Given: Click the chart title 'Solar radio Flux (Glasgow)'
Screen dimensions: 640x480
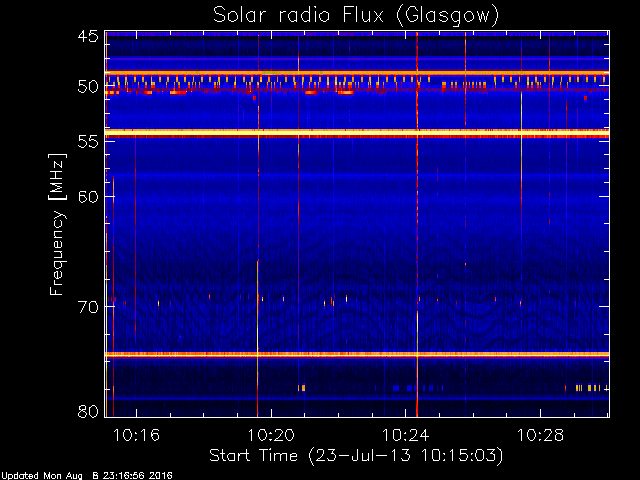Looking at the screenshot, I should (356, 16).
